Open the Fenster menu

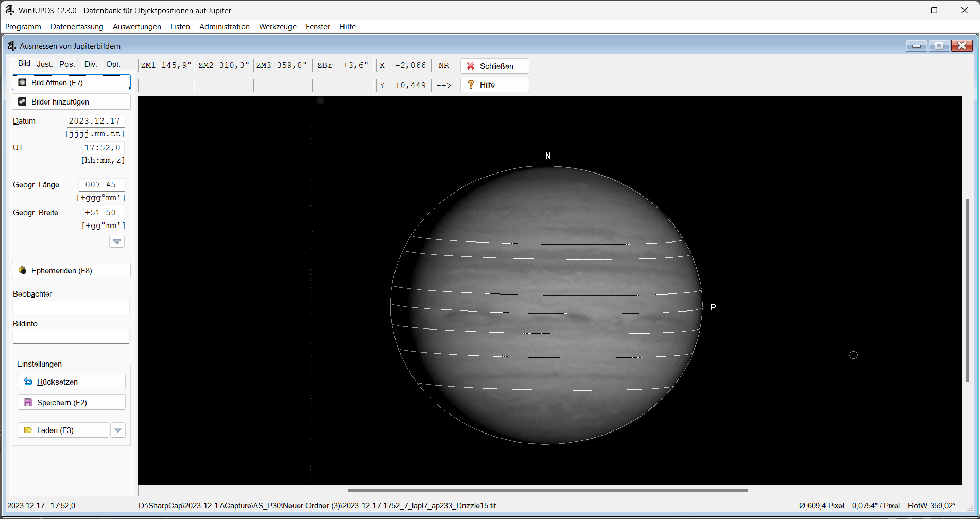pyautogui.click(x=318, y=27)
